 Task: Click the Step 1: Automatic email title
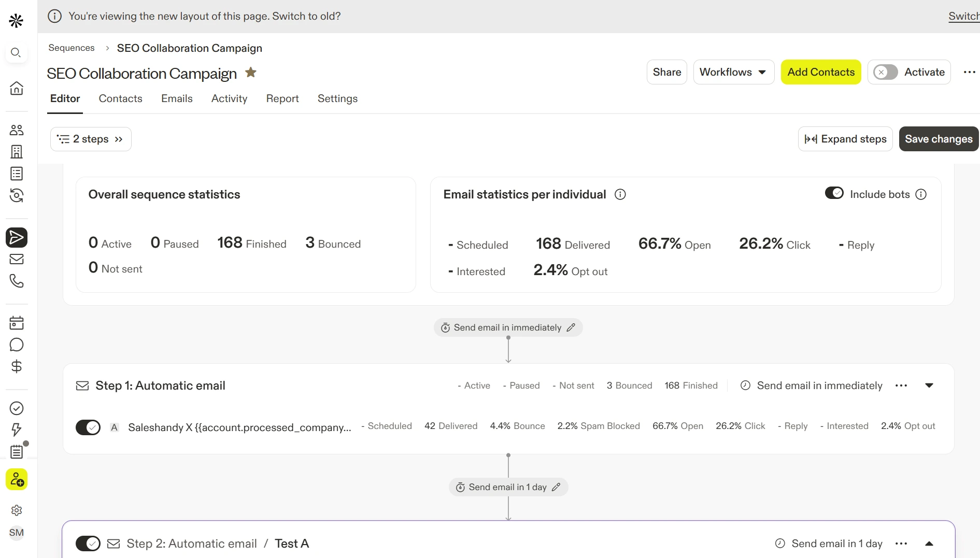point(160,385)
